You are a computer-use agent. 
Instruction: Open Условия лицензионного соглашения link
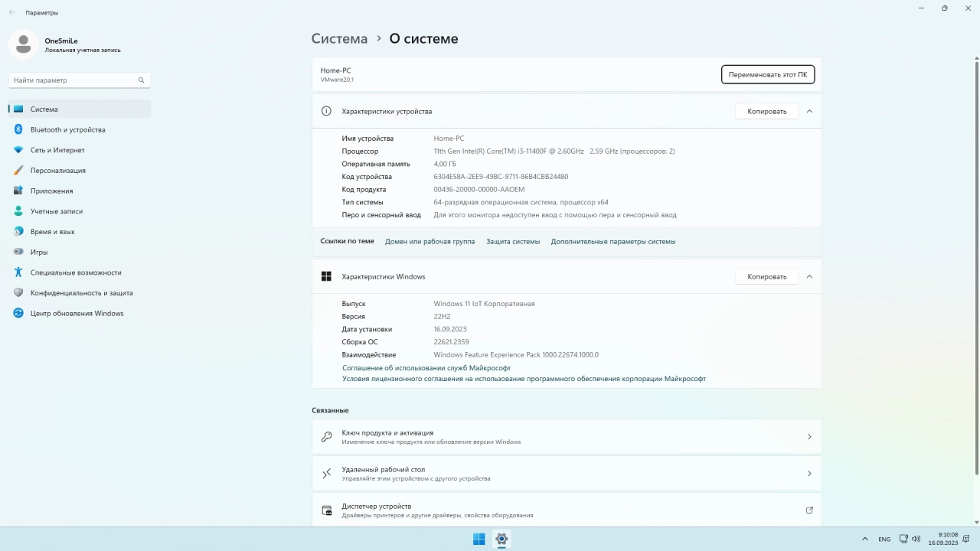click(x=524, y=379)
